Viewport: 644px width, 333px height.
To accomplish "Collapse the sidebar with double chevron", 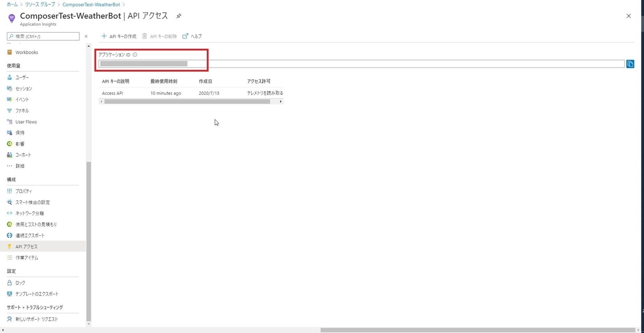I will pos(86,36).
